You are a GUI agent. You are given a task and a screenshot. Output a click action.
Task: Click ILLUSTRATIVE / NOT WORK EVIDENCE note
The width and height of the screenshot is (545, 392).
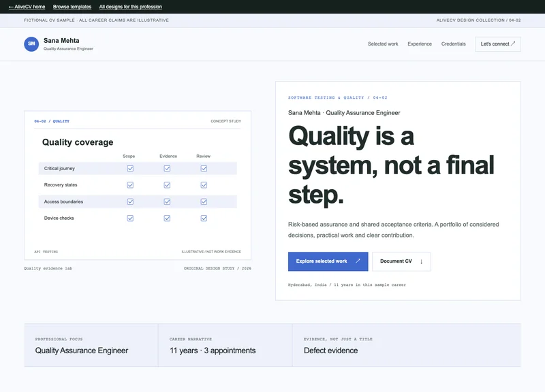coord(211,252)
